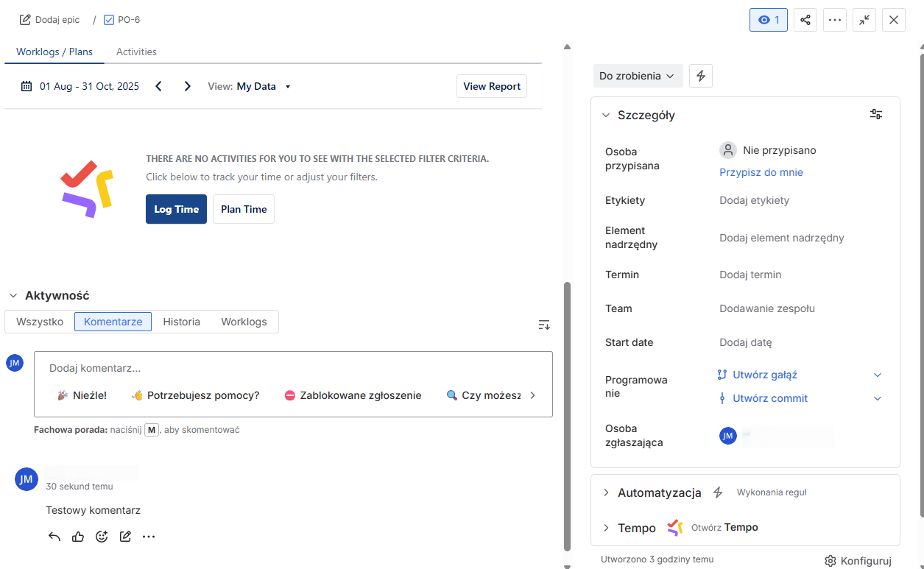924x569 pixels.
Task: Click the share icon in top bar
Action: tap(805, 20)
